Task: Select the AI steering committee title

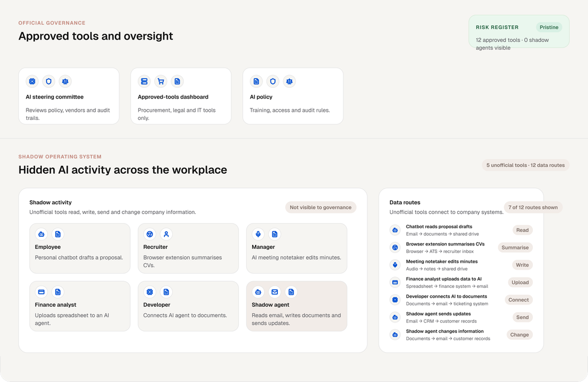Action: point(55,97)
